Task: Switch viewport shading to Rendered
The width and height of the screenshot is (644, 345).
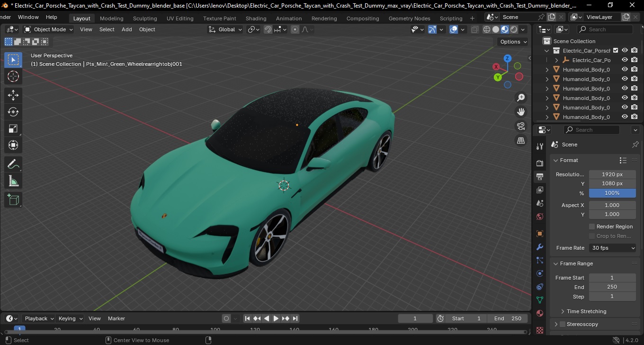Action: [514, 29]
